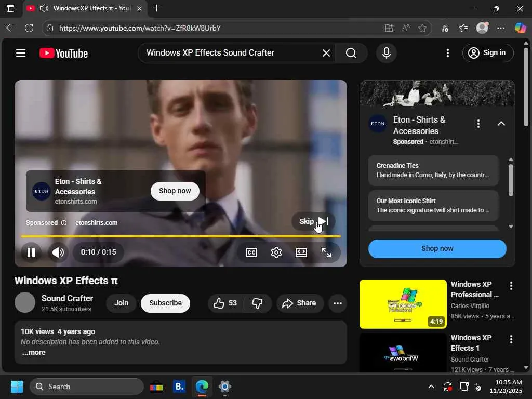
Task: Run search with the magnifier button
Action: 351,53
